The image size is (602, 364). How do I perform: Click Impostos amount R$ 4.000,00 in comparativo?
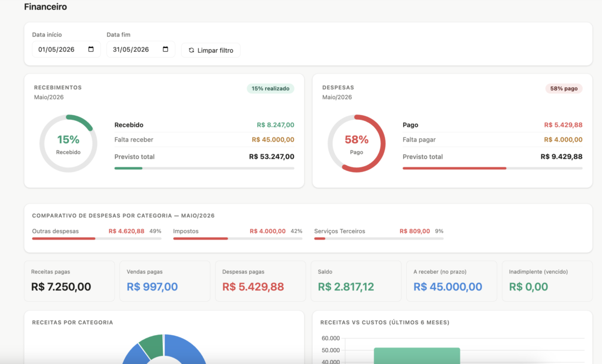pos(267,231)
